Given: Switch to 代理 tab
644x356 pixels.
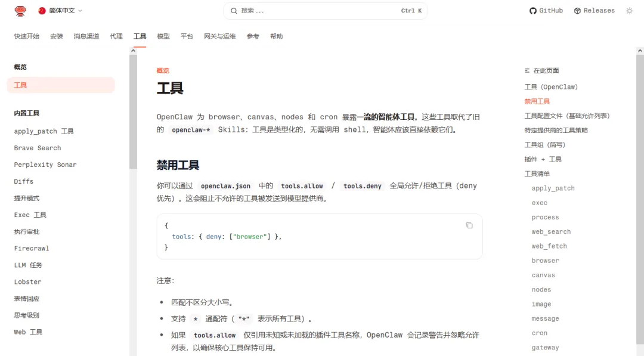Looking at the screenshot, I should pos(116,36).
